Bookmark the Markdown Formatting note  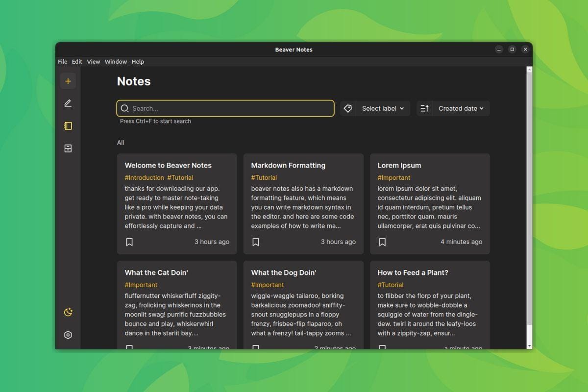[255, 242]
